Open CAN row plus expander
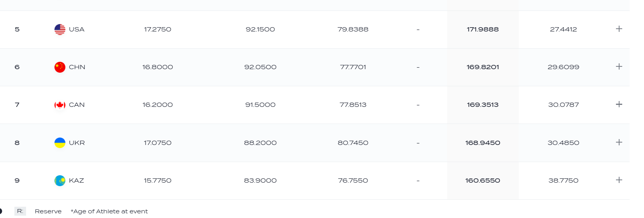 click(619, 104)
